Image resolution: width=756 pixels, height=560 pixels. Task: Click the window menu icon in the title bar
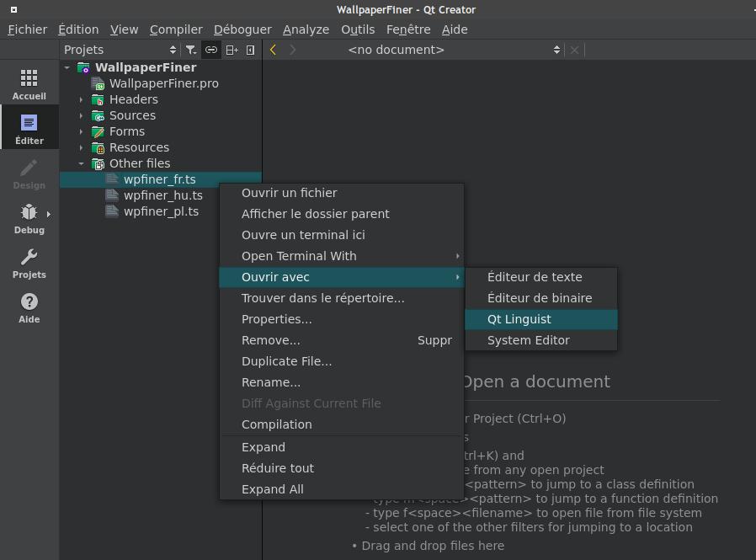click(13, 9)
